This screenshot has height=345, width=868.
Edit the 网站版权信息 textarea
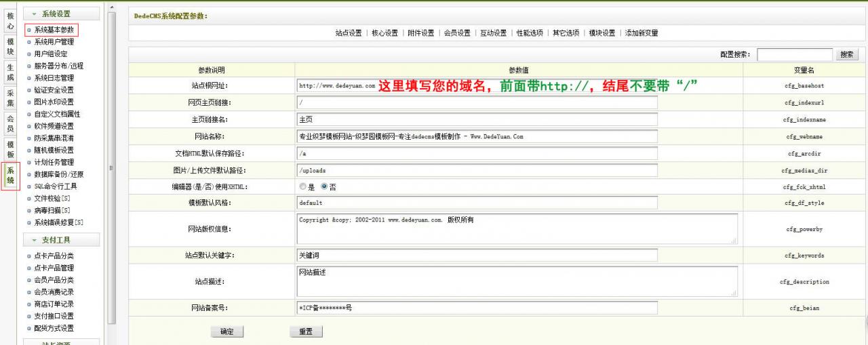(517, 229)
